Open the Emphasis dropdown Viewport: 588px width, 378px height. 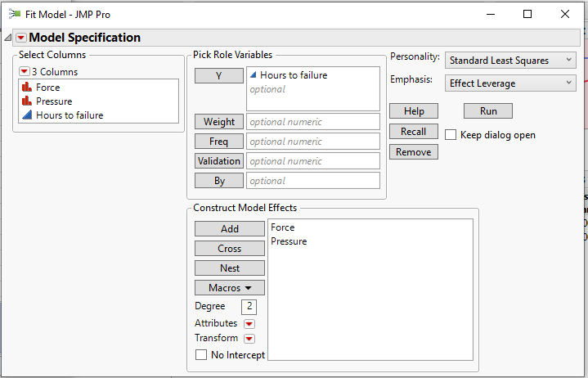tap(511, 83)
